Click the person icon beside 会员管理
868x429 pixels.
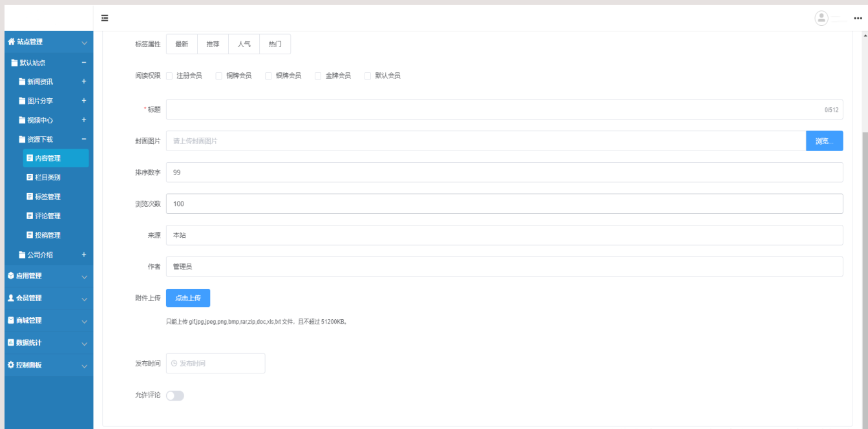point(11,298)
